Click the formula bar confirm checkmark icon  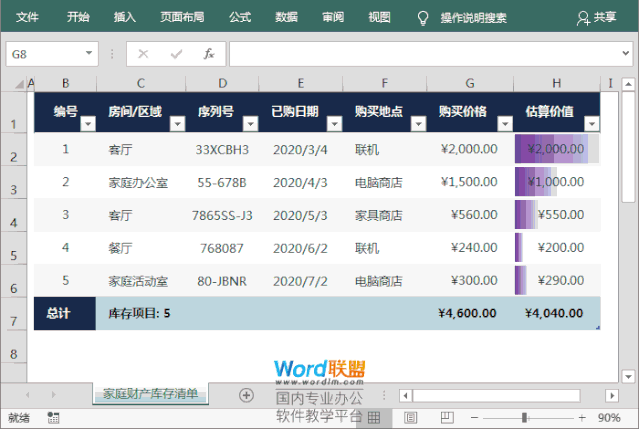pyautogui.click(x=176, y=54)
